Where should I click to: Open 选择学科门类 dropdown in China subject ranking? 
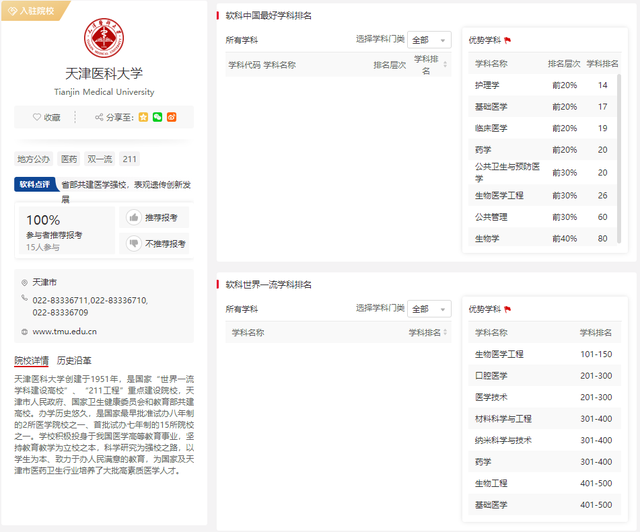tap(429, 40)
